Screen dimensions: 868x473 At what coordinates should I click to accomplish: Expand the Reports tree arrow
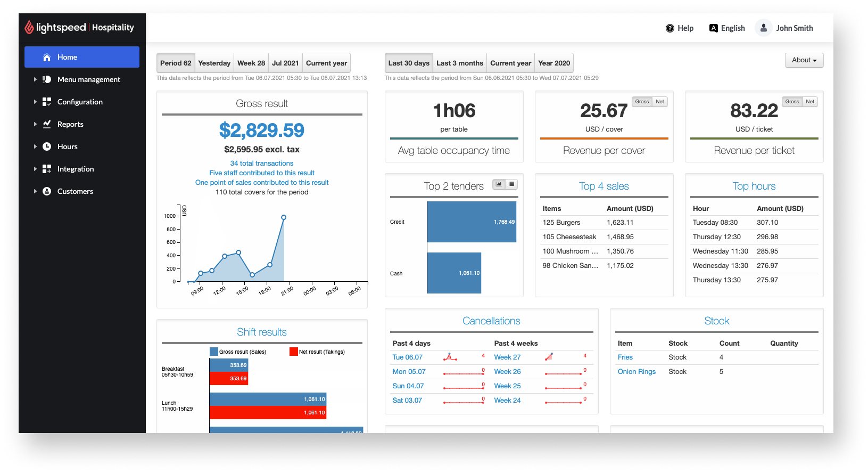(x=35, y=124)
